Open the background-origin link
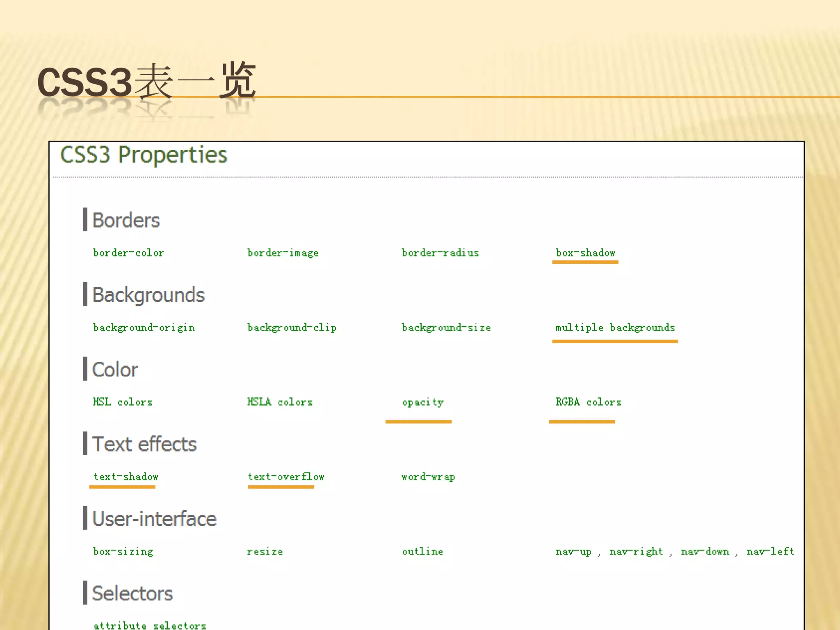 click(x=144, y=328)
